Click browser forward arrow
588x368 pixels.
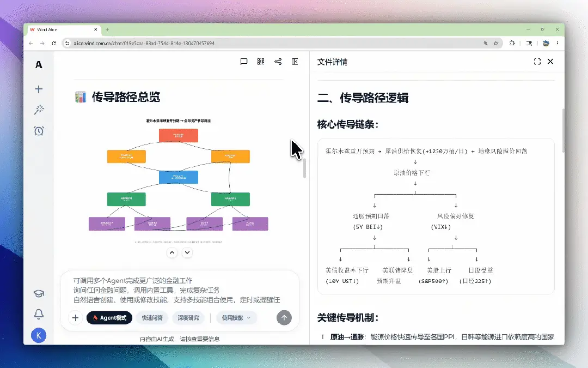(42, 43)
